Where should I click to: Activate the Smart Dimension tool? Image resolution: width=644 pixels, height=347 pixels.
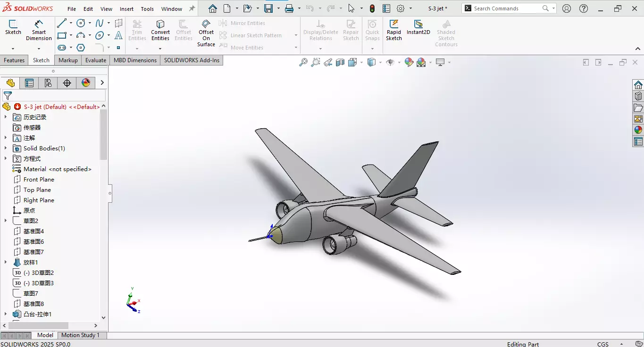click(x=39, y=30)
